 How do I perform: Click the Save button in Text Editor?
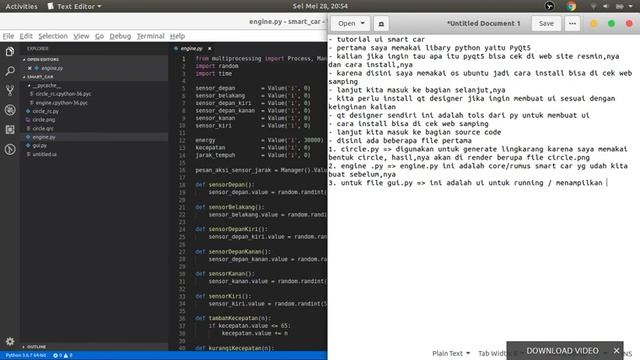pyautogui.click(x=546, y=24)
